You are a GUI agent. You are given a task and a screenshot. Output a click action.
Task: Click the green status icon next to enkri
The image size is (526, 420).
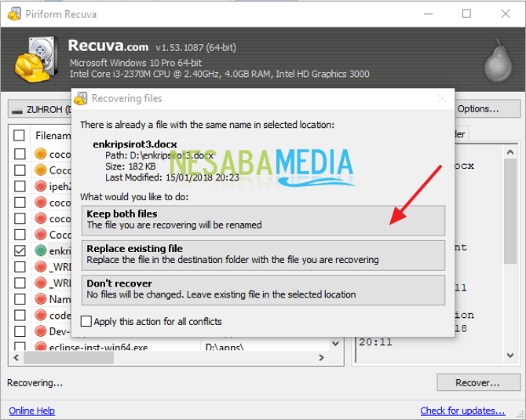click(x=41, y=250)
